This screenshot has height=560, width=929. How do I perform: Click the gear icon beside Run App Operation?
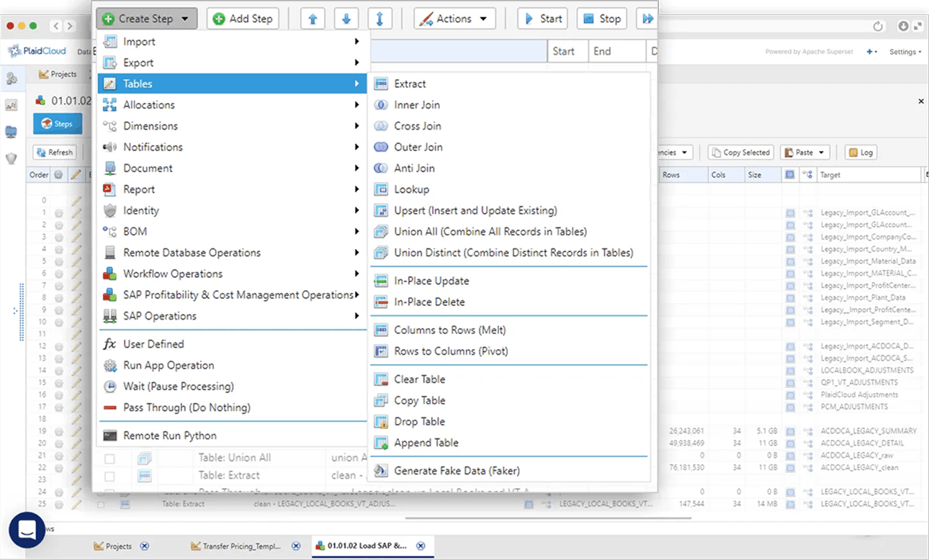109,365
